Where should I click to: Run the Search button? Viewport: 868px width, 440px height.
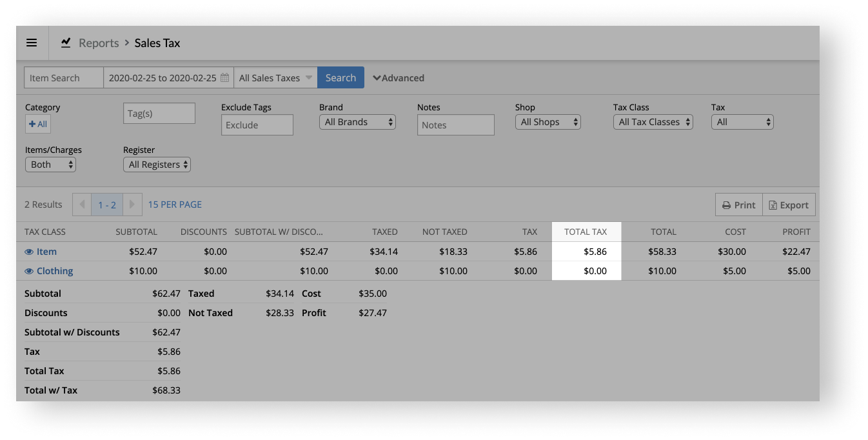coord(340,78)
